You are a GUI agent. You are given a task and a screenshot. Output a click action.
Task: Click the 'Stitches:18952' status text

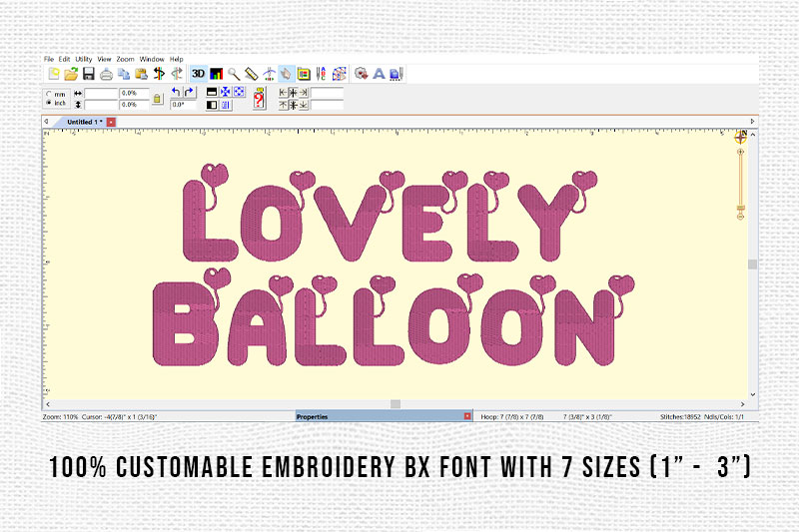coord(680,417)
